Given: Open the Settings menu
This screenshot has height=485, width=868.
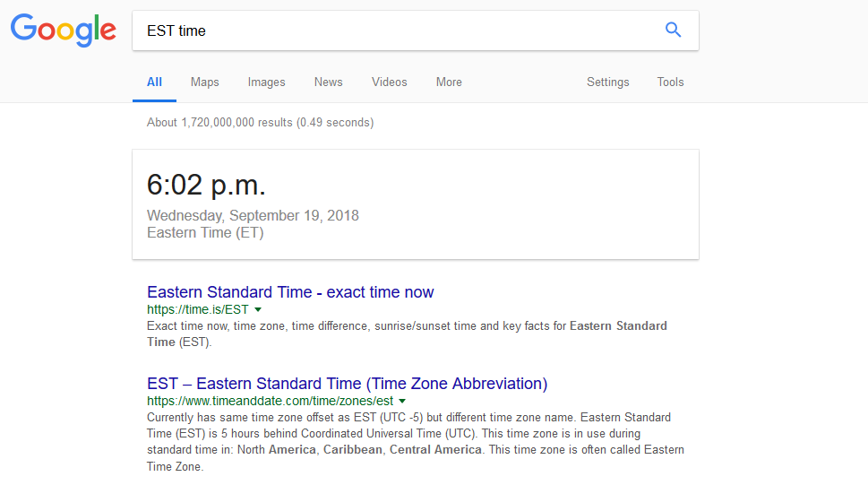Looking at the screenshot, I should (607, 82).
